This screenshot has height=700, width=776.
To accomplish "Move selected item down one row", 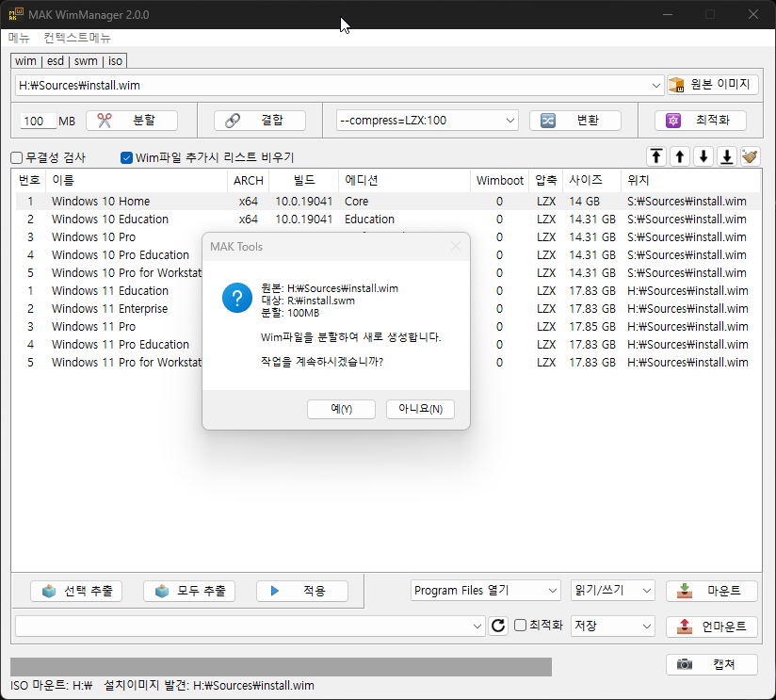I will click(703, 157).
